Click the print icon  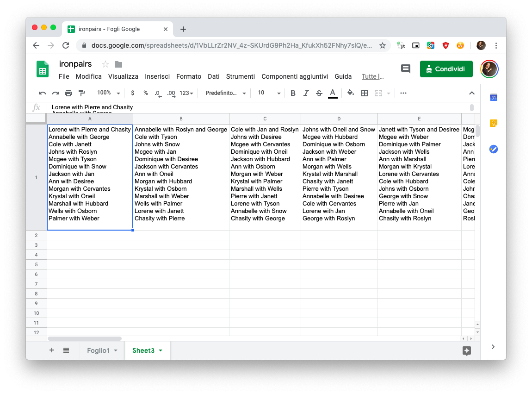68,93
